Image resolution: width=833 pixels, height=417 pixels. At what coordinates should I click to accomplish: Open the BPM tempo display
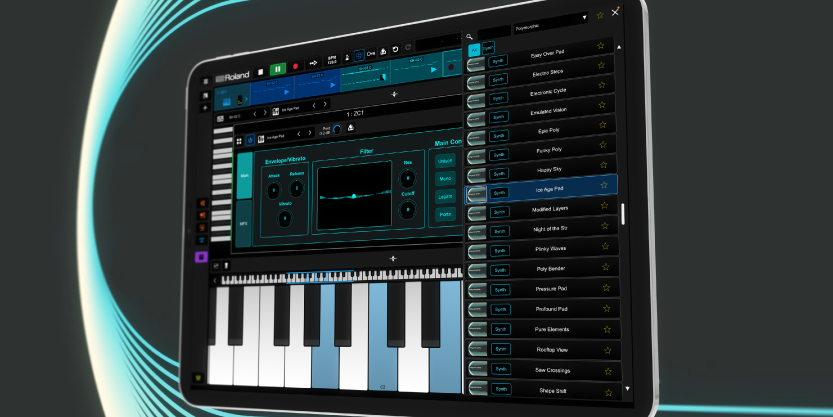pos(332,60)
